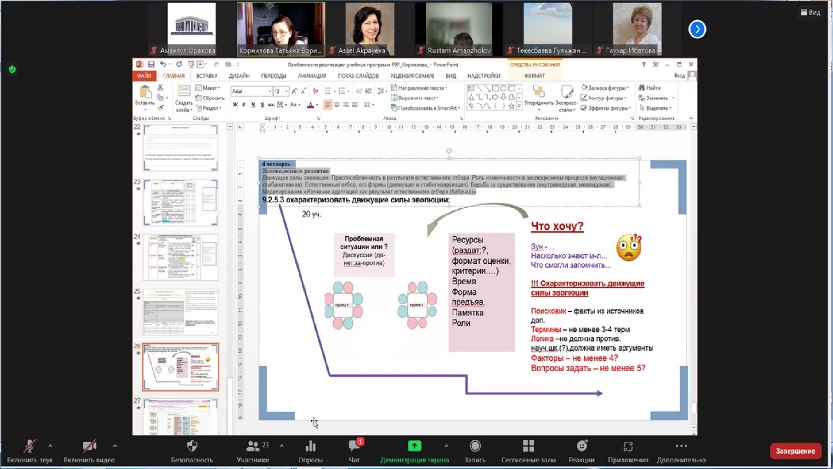Screen dimensions: 833x469
Task: Click the red Завершение end meeting button
Action: point(795,451)
